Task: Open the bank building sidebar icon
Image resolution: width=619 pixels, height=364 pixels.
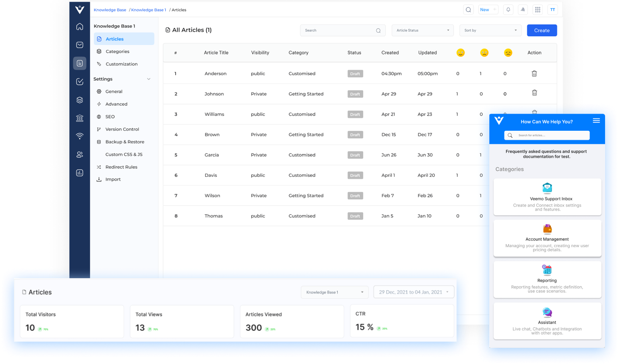Action: pyautogui.click(x=80, y=118)
